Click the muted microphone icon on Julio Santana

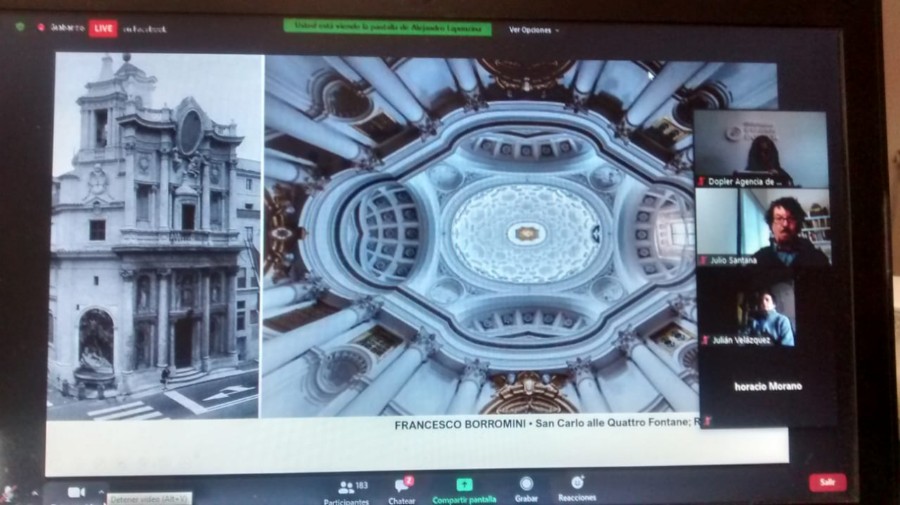(703, 260)
